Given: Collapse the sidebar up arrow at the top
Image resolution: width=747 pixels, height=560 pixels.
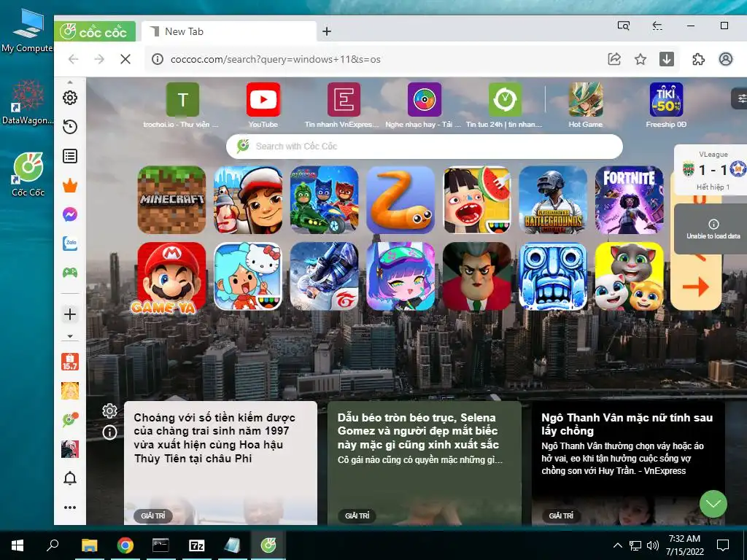Looking at the screenshot, I should [x=70, y=82].
